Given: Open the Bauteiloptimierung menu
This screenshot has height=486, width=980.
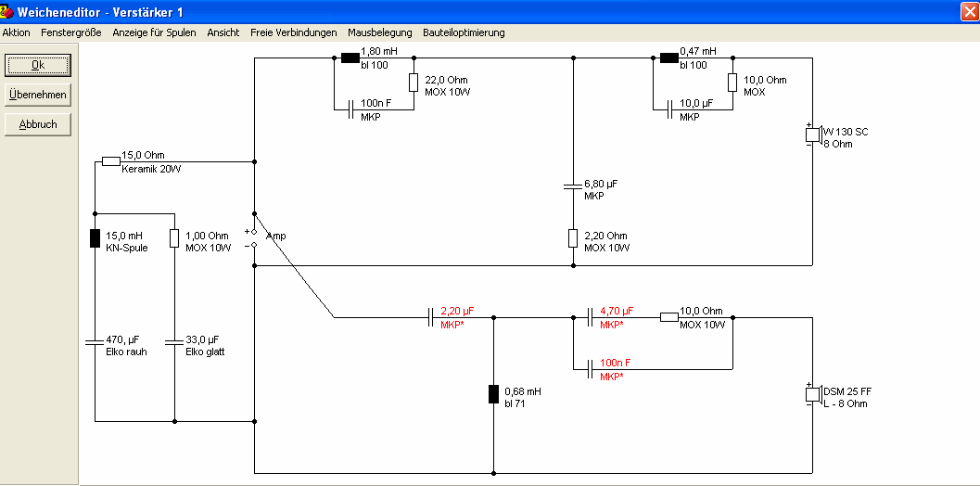Looking at the screenshot, I should coord(464,32).
